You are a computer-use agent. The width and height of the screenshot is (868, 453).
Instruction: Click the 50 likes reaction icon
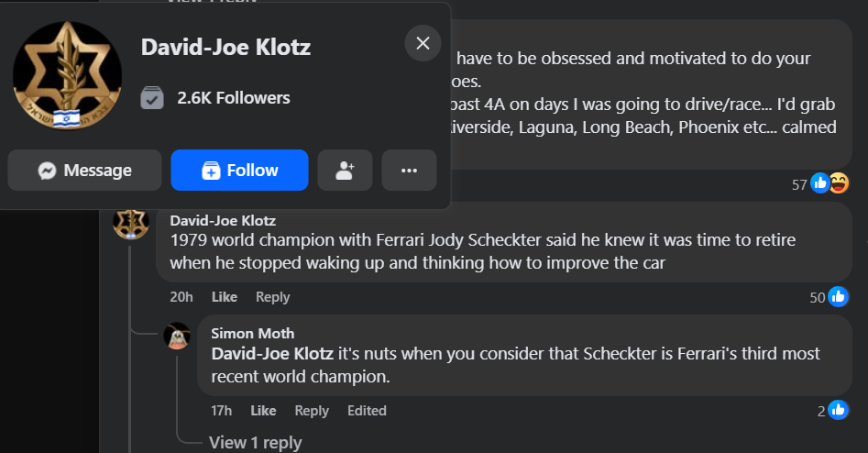pyautogui.click(x=838, y=297)
